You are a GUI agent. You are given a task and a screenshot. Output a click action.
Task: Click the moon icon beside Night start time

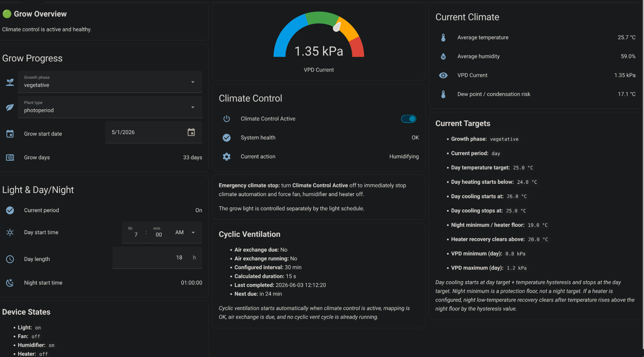click(10, 283)
